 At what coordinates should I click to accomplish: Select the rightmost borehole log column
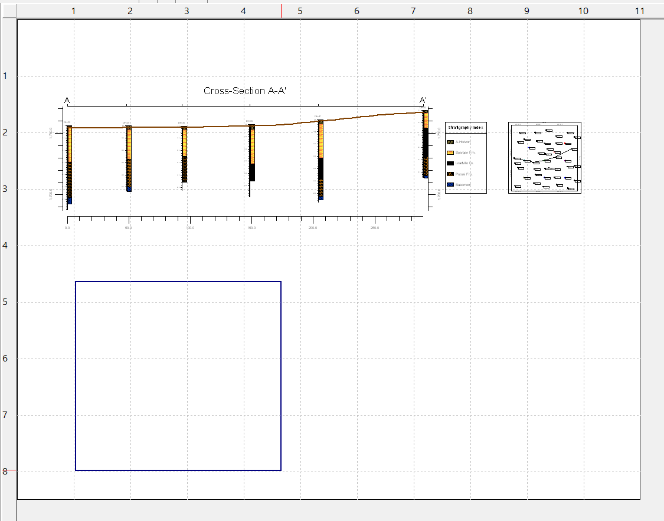[x=425, y=145]
